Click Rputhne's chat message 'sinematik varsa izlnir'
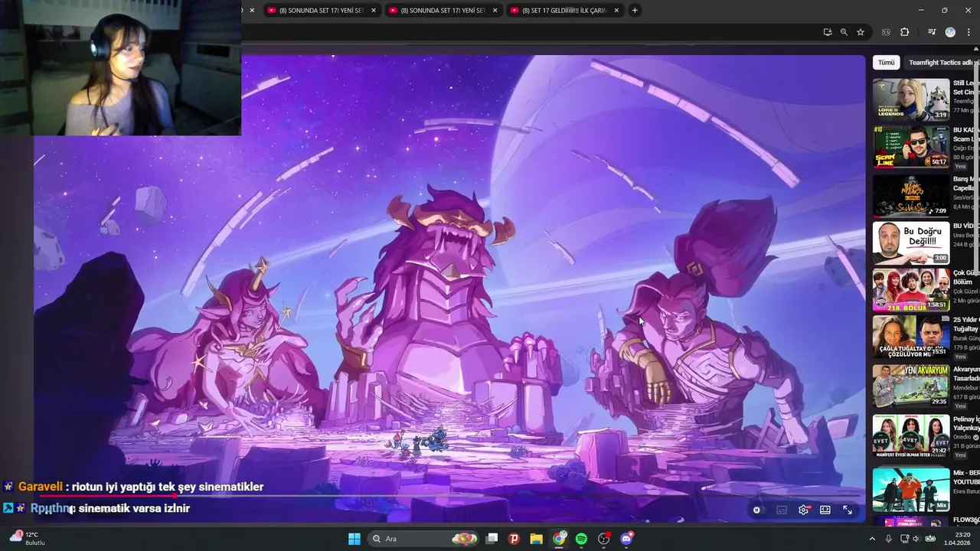The width and height of the screenshot is (980, 551). pyautogui.click(x=134, y=508)
